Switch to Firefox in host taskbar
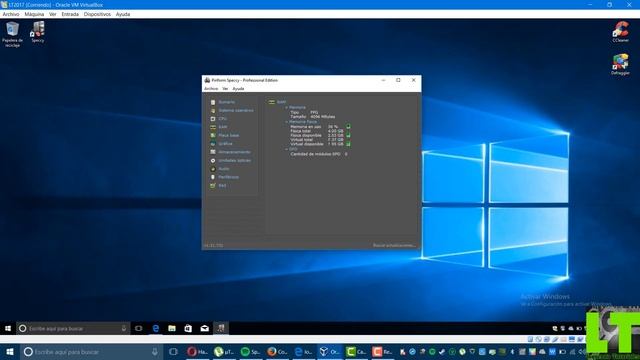Image resolution: width=640 pixels, height=360 pixels. (277, 352)
